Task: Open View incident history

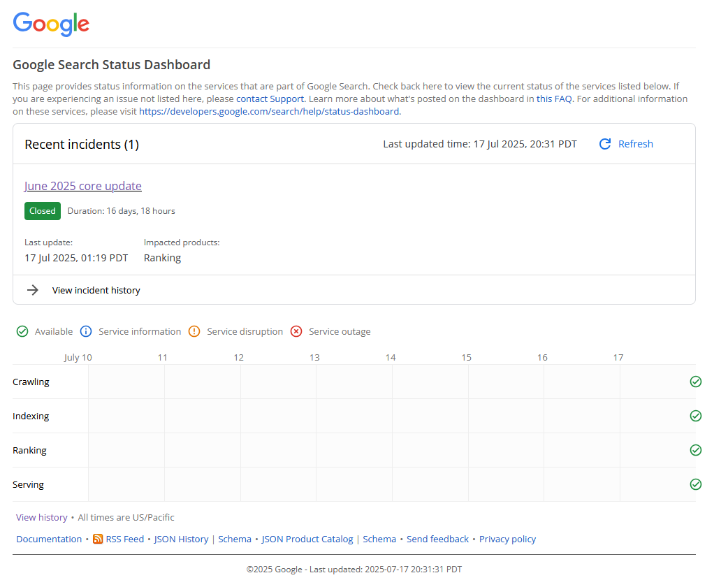Action: click(x=96, y=290)
